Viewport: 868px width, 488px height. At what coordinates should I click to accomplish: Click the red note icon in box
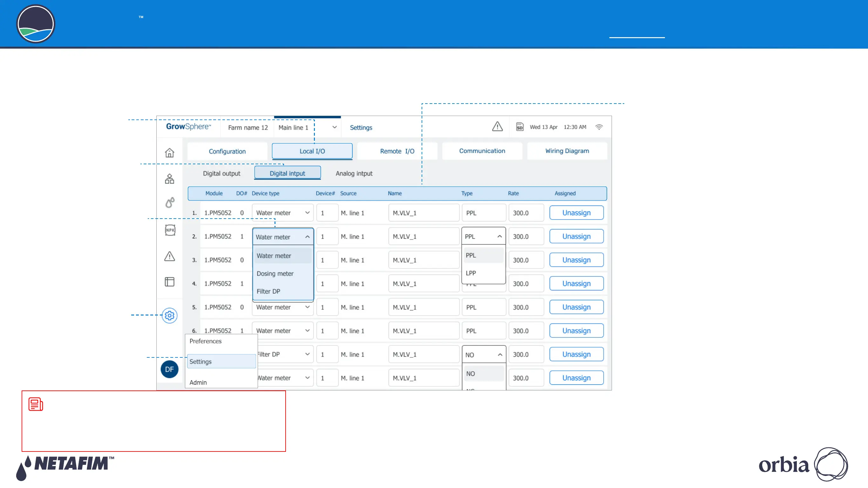(x=36, y=404)
